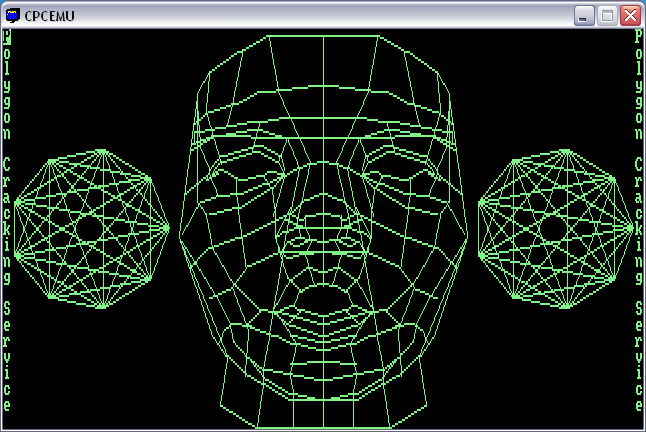Click the highlighted letter P cursor at top-left

[7, 37]
